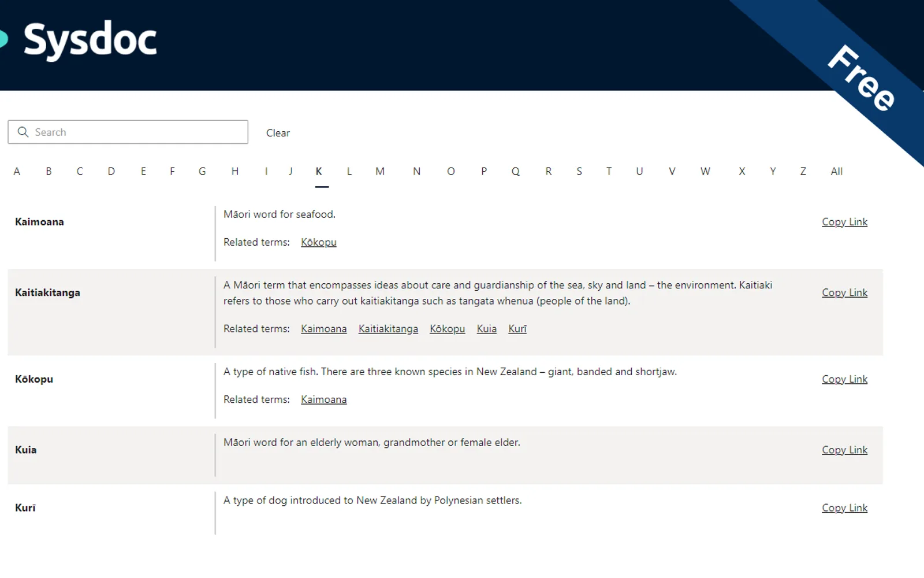Show terms starting with S
This screenshot has height=578, width=924.
click(x=579, y=171)
